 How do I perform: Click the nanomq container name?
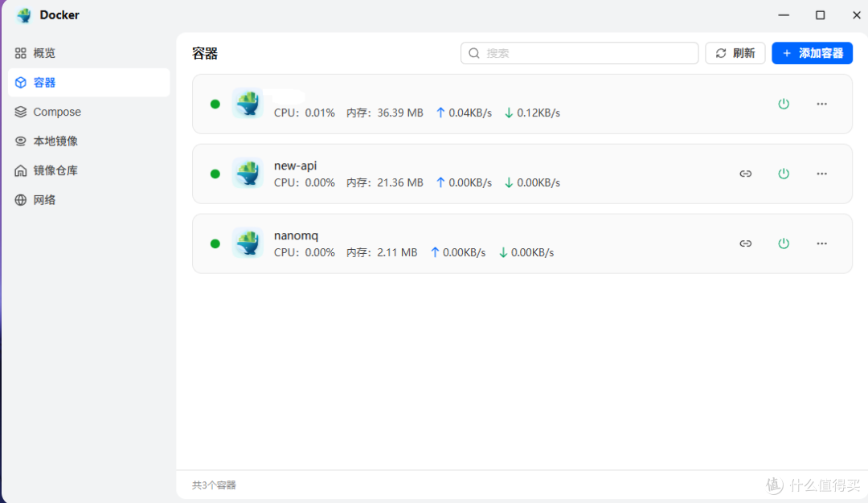pyautogui.click(x=296, y=235)
